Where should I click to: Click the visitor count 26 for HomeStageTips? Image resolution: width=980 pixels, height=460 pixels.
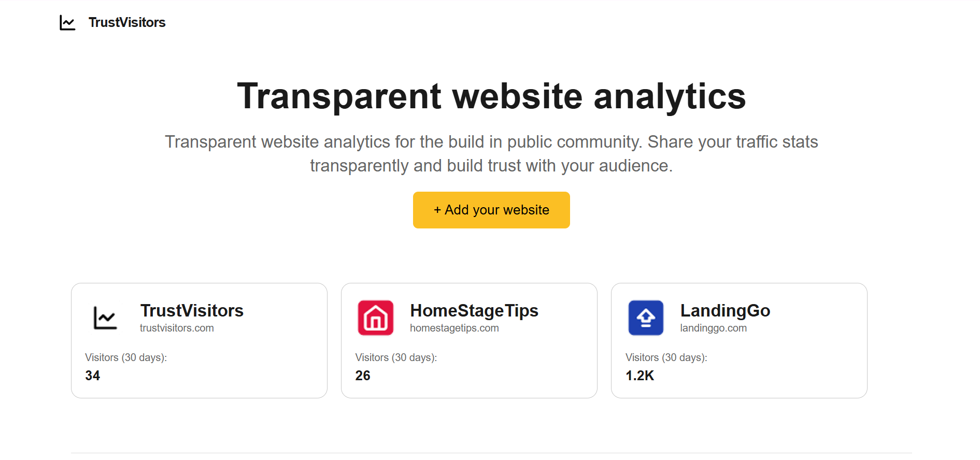pos(363,376)
